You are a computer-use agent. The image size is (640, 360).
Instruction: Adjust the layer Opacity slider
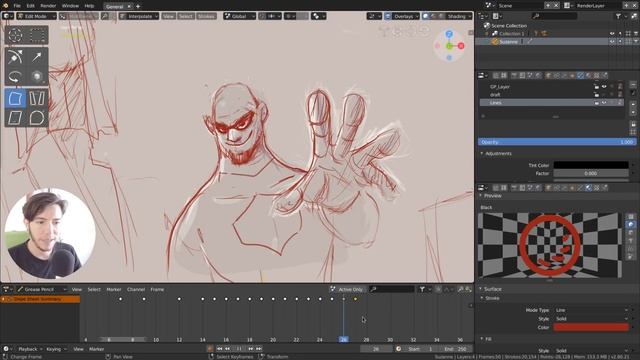(557, 142)
